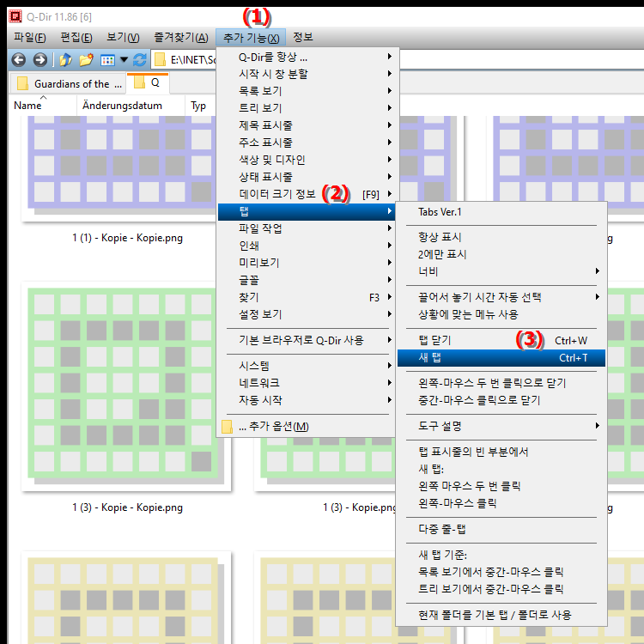The width and height of the screenshot is (644, 644).
Task: Click the highlighted 탭 menu entry
Action: click(x=306, y=211)
